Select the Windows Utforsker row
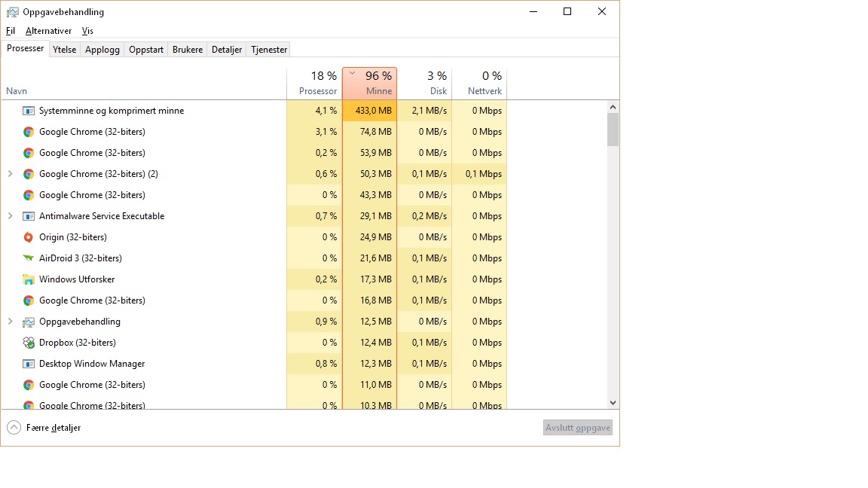 point(254,279)
